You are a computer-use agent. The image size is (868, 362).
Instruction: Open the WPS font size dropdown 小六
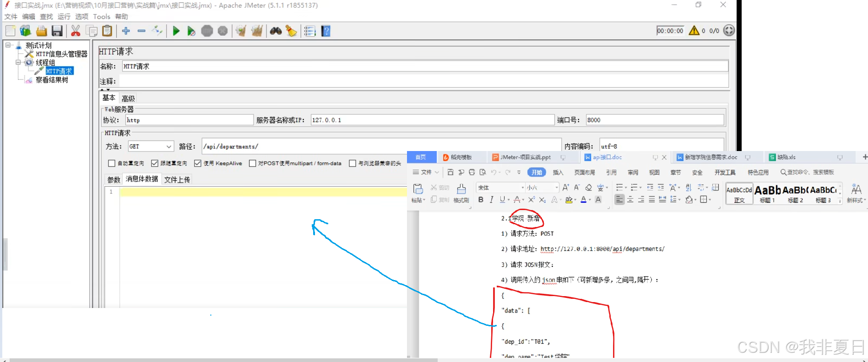coord(557,188)
